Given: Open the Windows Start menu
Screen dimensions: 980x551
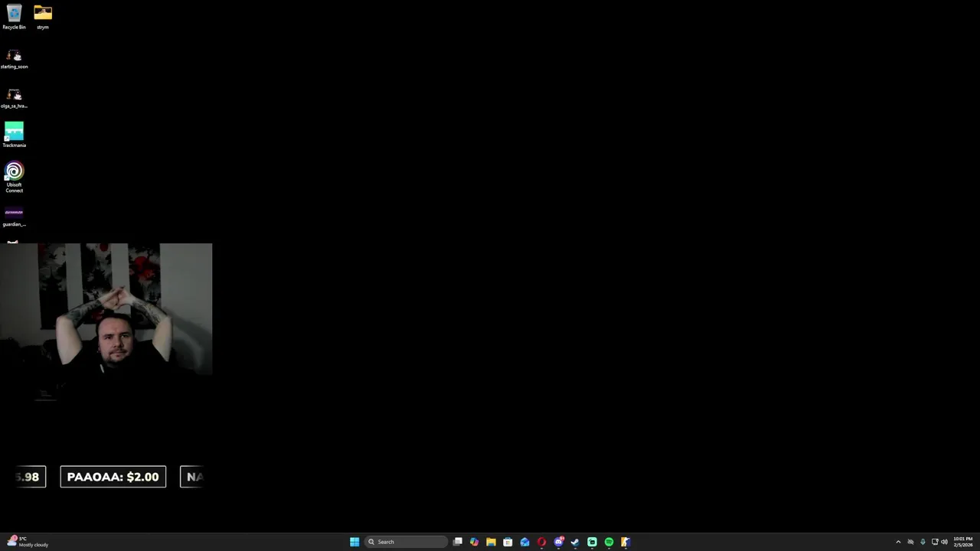Looking at the screenshot, I should [354, 542].
